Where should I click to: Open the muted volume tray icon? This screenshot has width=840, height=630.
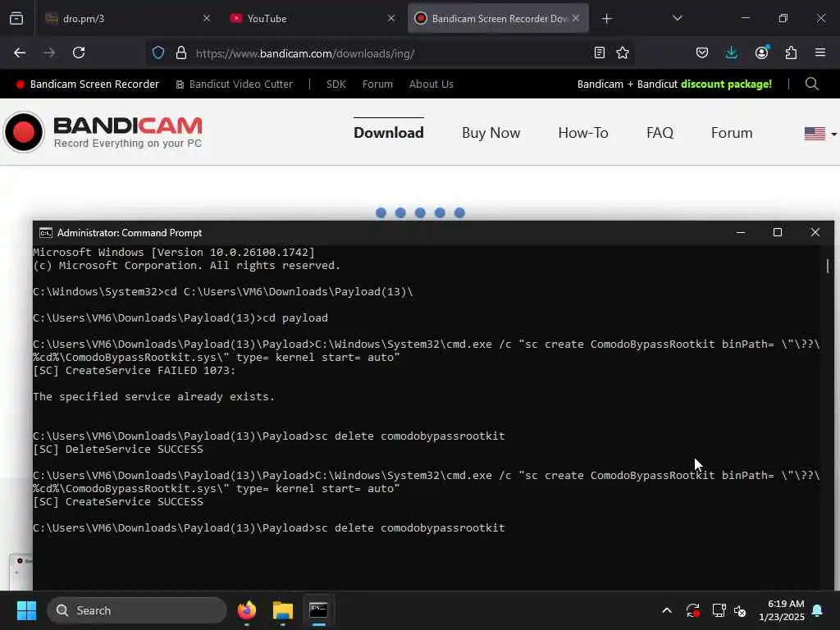point(741,610)
